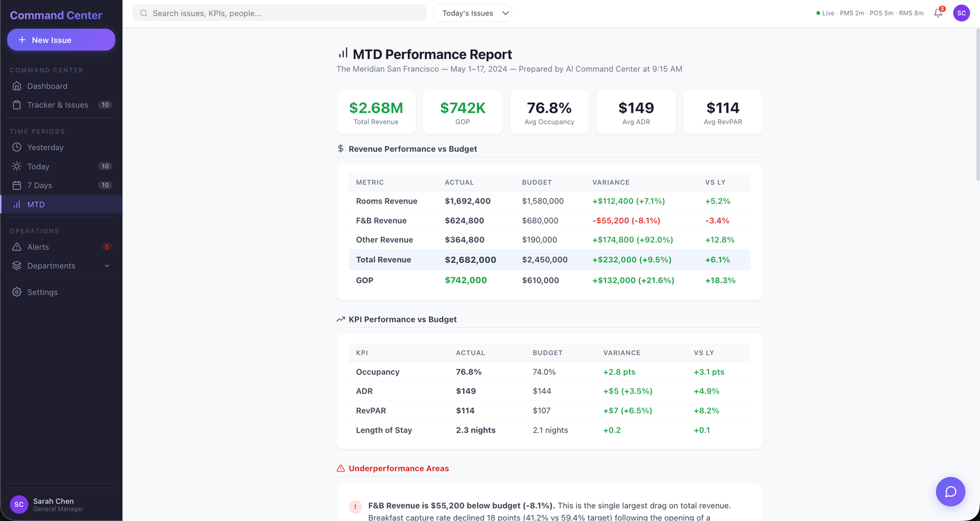Expand the Departments chevron
980x521 pixels.
107,266
